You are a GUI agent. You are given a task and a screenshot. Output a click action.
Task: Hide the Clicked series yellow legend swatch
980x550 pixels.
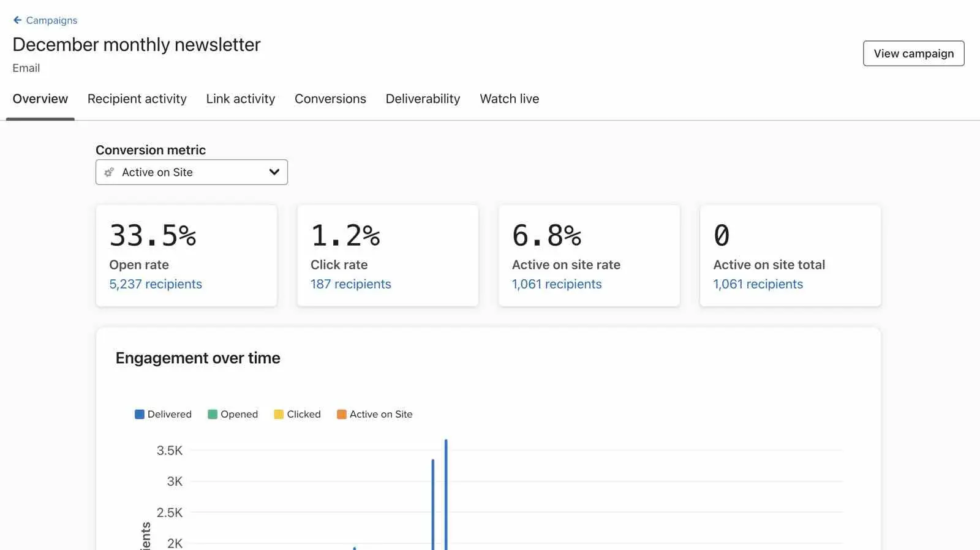279,415
